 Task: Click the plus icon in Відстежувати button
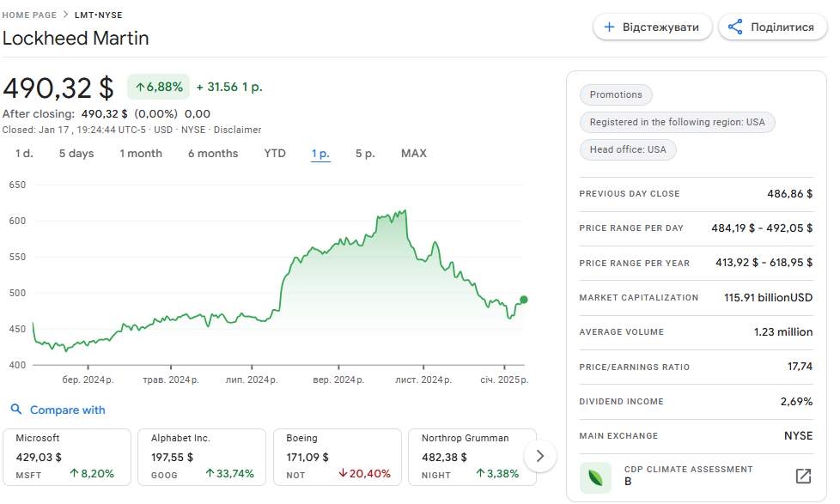(x=609, y=27)
